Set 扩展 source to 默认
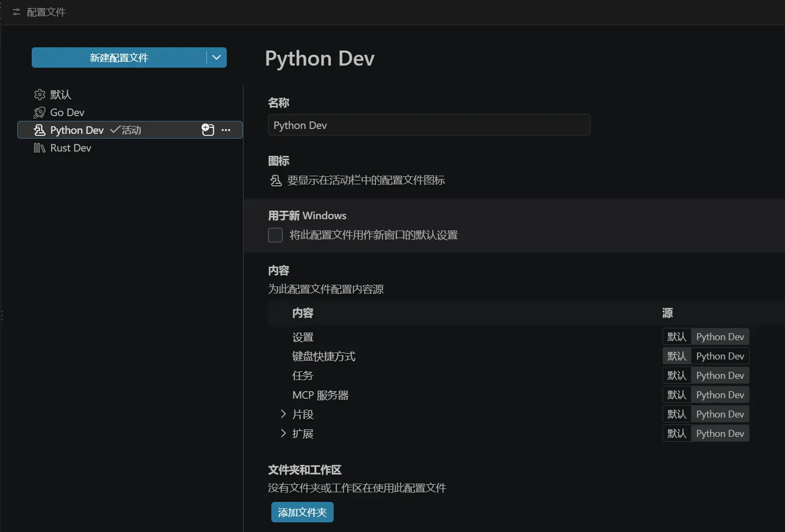Image resolution: width=785 pixels, height=532 pixels. point(677,434)
